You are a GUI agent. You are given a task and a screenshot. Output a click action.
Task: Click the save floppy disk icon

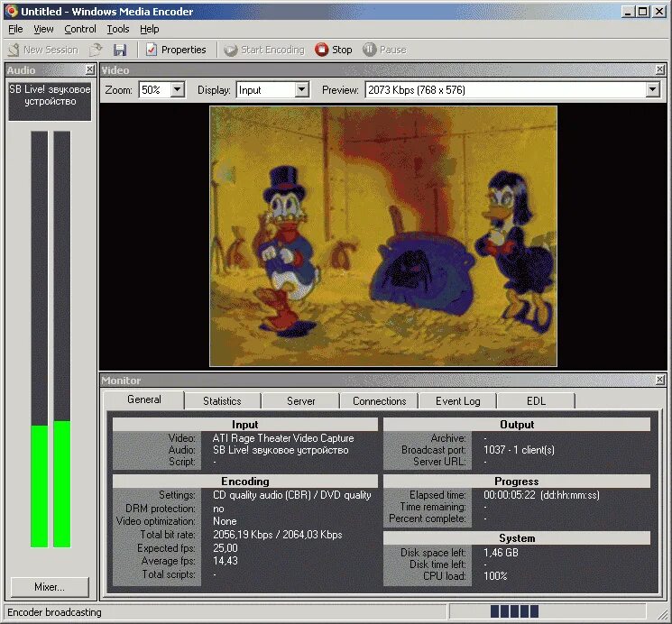tap(120, 50)
